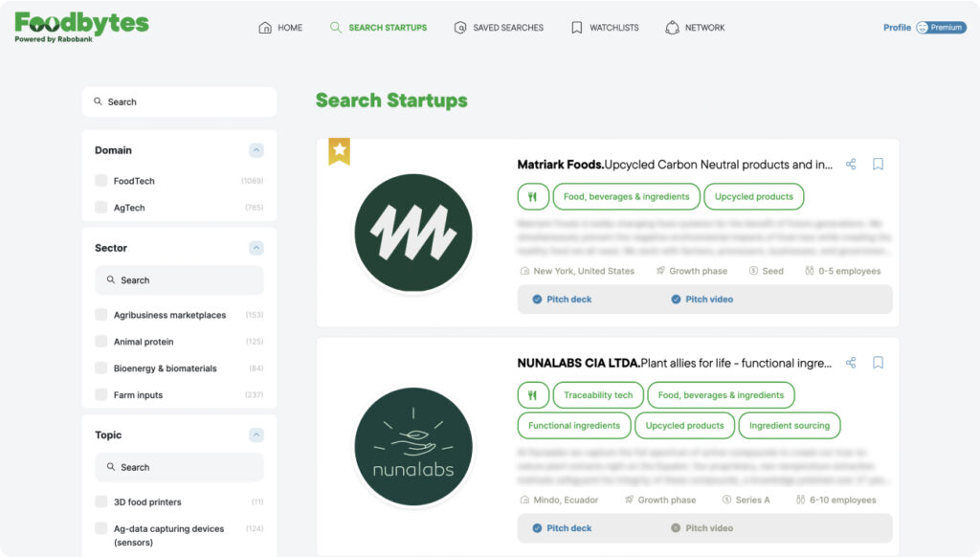Image resolution: width=980 pixels, height=557 pixels.
Task: Click the Pitch video grey icon for NUNALABS
Action: [676, 528]
